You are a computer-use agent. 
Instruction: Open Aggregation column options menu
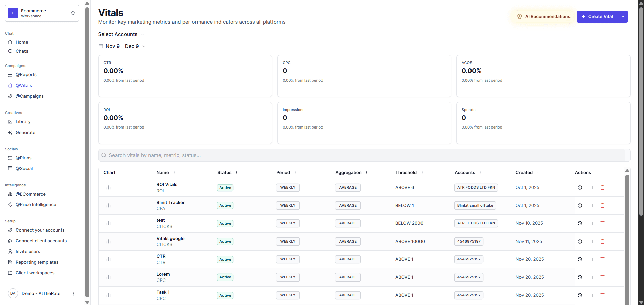[x=366, y=173]
